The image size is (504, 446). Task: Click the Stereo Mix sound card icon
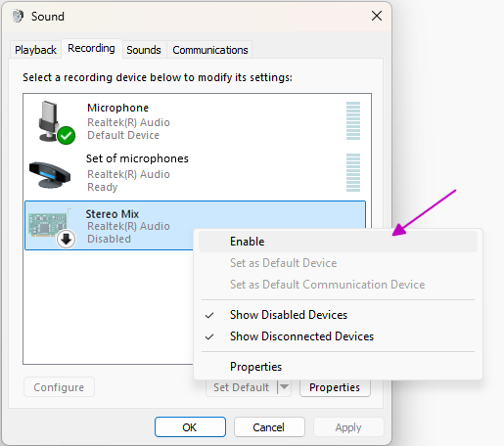[x=49, y=224]
